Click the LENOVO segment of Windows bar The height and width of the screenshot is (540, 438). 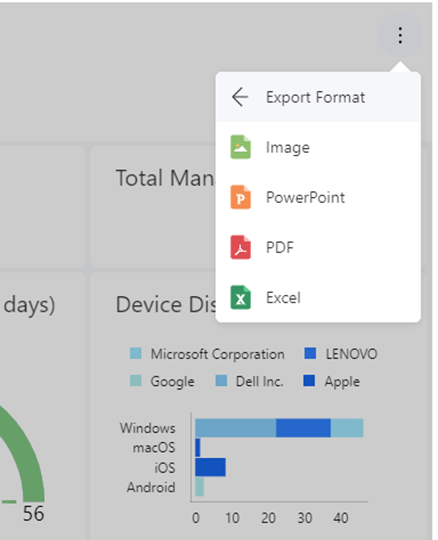(303, 428)
